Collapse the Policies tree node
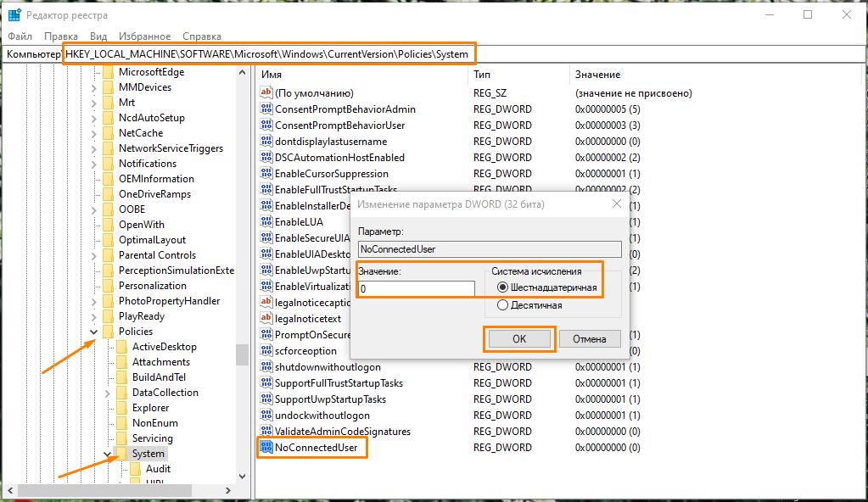868x502 pixels. coord(93,332)
